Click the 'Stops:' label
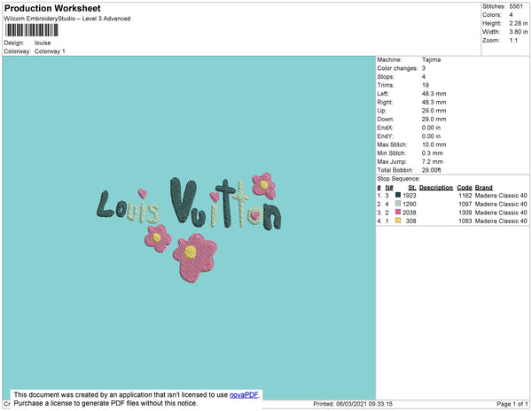 (386, 76)
